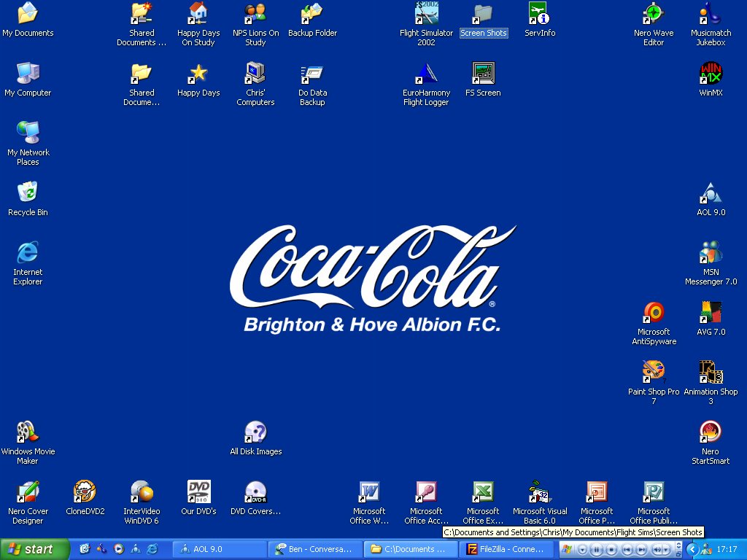The image size is (747, 560).
Task: Pause playback in the taskbar media player
Action: point(597,550)
